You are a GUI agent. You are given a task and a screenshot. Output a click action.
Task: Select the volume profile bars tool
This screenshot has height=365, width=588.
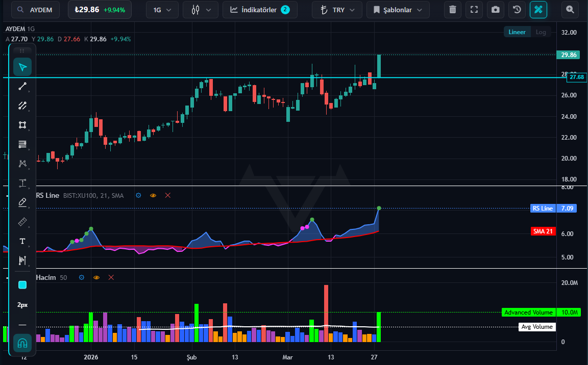(x=22, y=260)
